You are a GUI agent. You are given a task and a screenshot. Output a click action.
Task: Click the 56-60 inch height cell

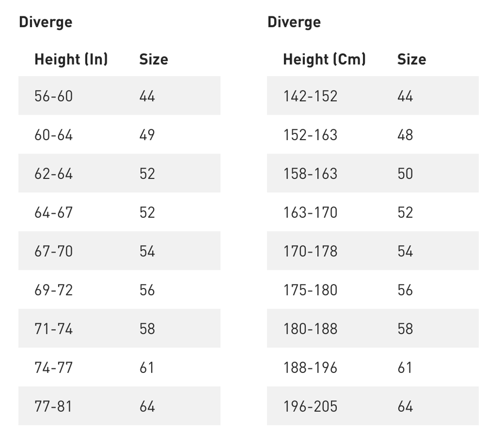(53, 96)
